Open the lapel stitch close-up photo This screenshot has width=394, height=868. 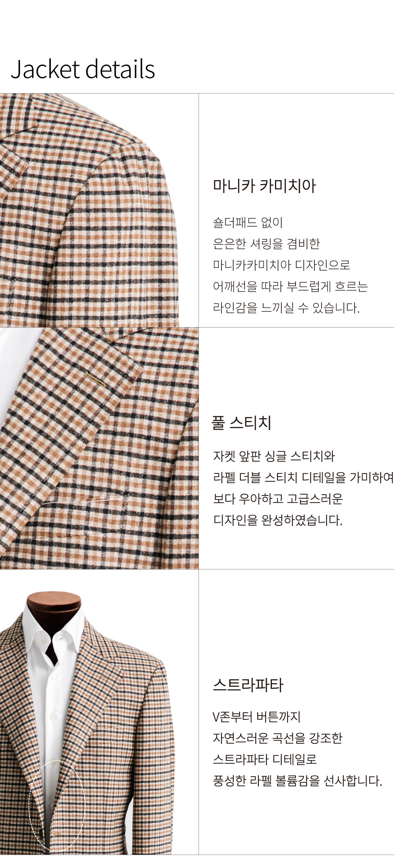point(99,448)
